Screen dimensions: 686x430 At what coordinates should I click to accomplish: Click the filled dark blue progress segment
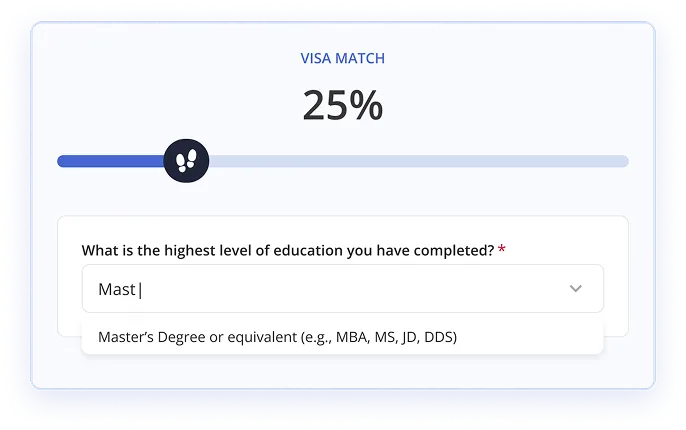tap(110, 161)
